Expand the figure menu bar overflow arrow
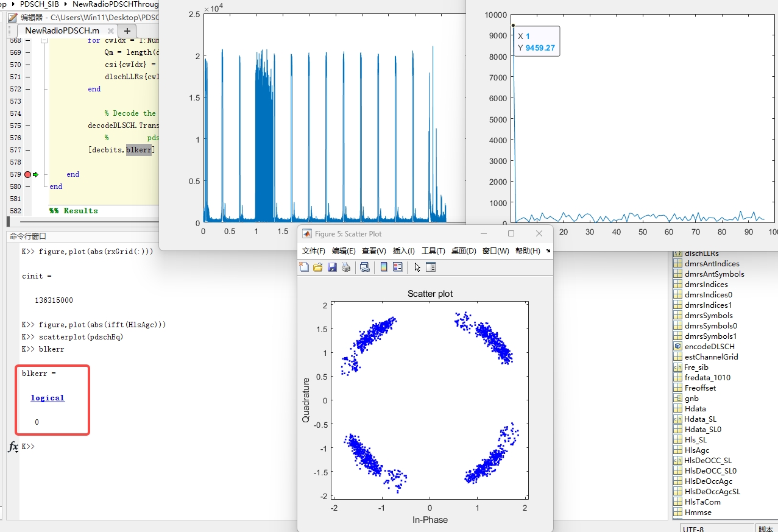 tap(548, 250)
